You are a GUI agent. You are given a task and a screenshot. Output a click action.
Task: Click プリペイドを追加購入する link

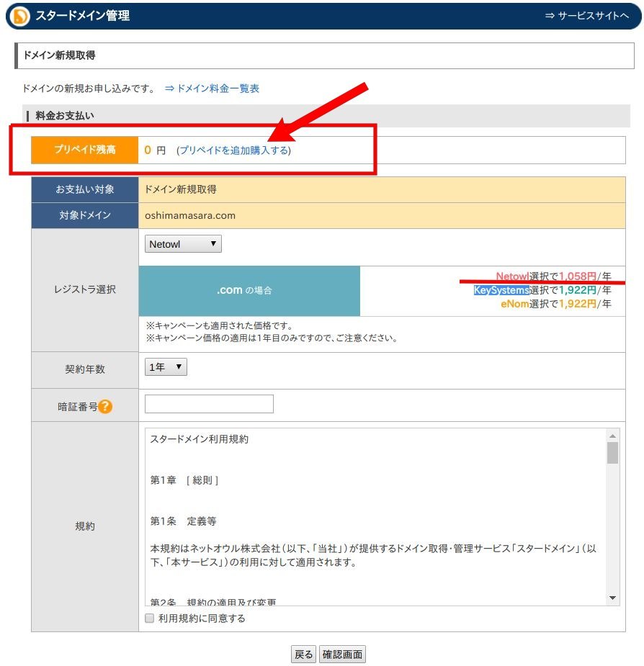point(234,150)
